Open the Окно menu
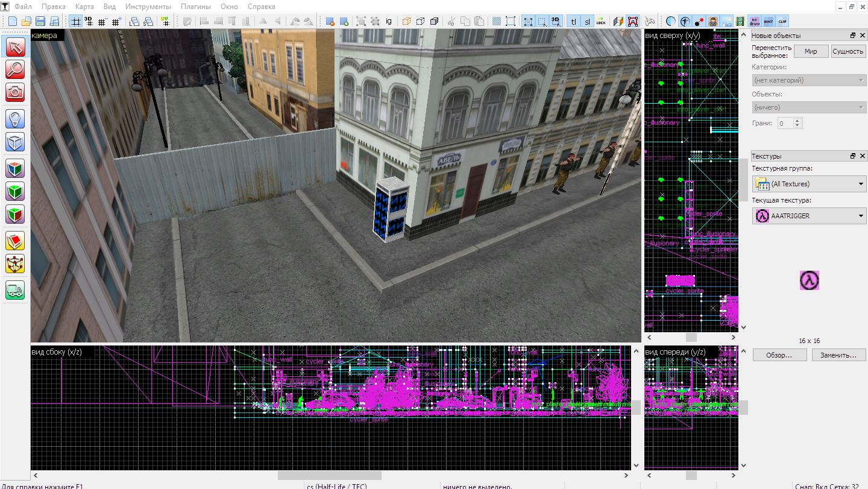 click(229, 7)
